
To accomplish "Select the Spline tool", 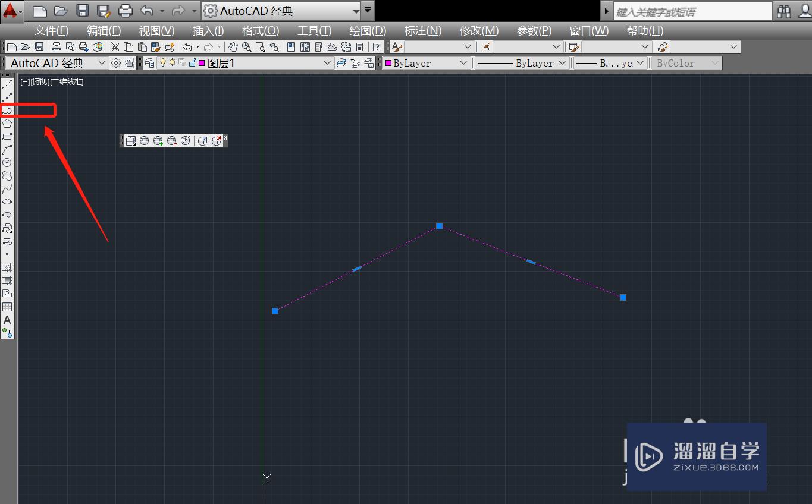I will pos(7,189).
